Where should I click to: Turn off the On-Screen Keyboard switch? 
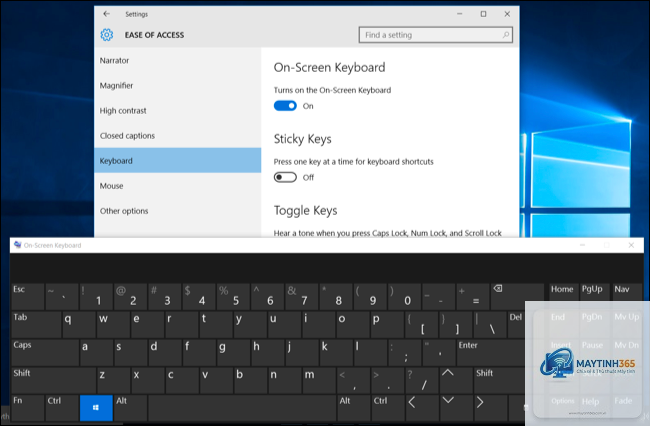tap(285, 106)
